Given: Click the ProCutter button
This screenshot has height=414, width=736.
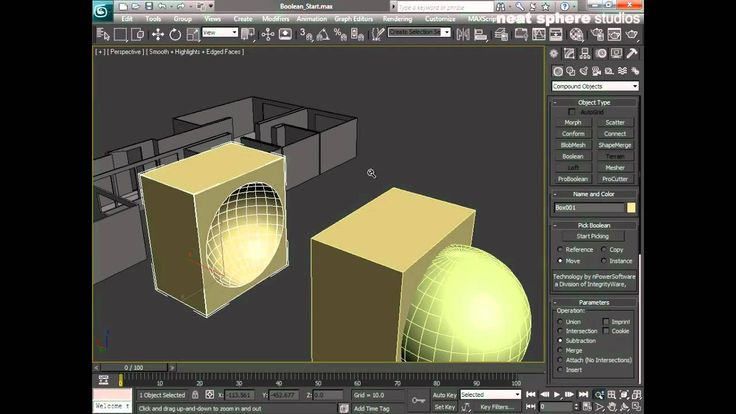Looking at the screenshot, I should tap(615, 179).
